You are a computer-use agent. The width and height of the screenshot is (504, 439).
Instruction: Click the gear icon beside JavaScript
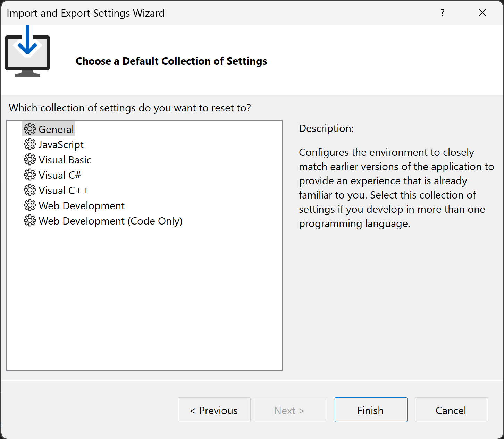(30, 144)
